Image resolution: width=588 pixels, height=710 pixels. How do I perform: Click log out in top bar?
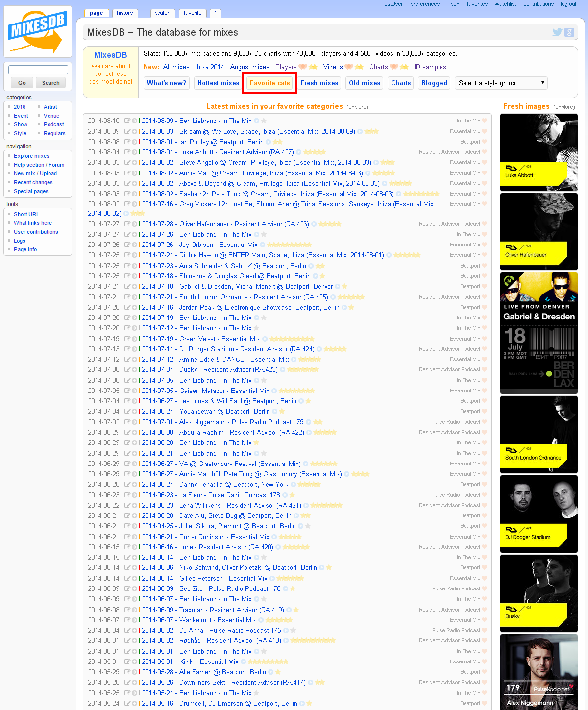[x=568, y=4]
